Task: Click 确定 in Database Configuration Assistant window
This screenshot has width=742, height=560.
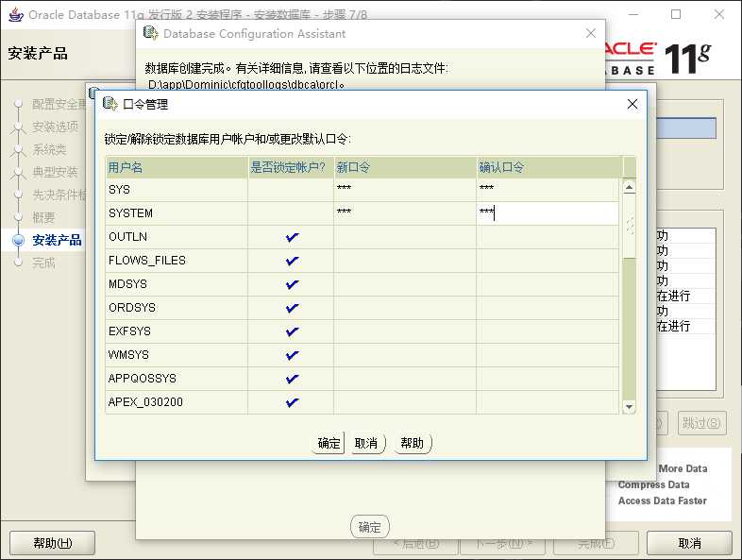Action: [369, 527]
